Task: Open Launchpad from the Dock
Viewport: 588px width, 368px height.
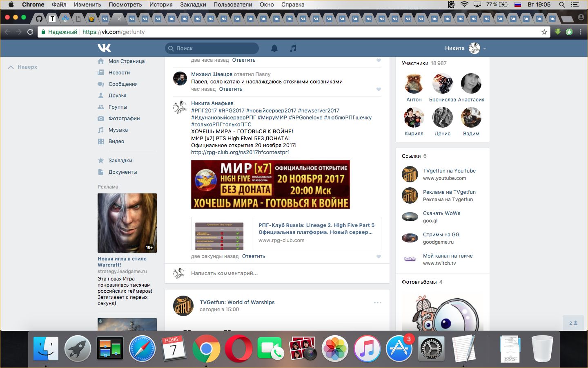Action: tap(78, 349)
